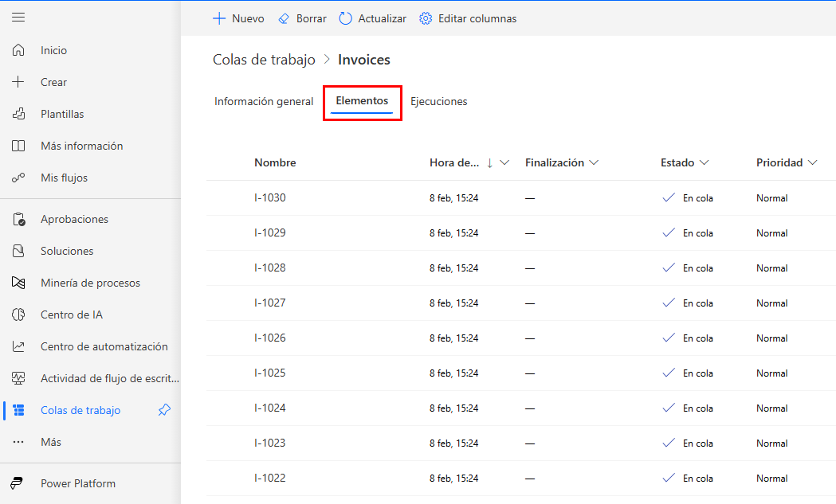Click the checkmark status icon for I-1030
The image size is (836, 504).
[669, 197]
